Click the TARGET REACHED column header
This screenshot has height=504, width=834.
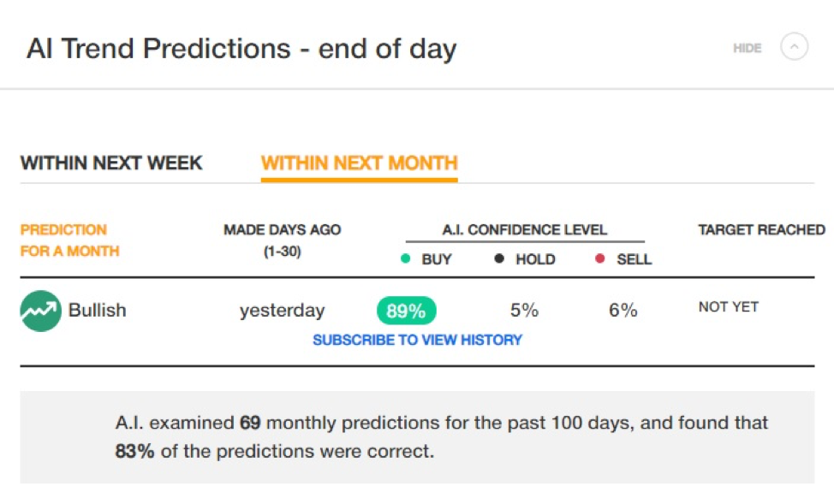coord(762,229)
